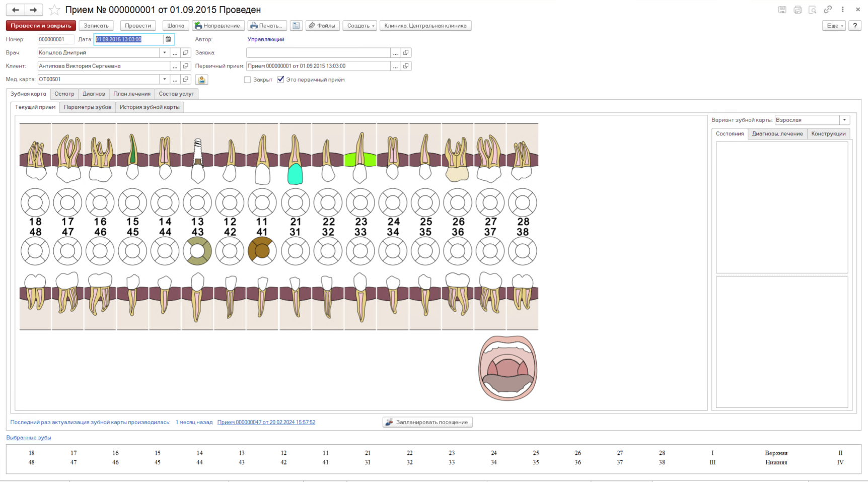Expand the Врач dropdown list
The height and width of the screenshot is (482, 868).
164,53
